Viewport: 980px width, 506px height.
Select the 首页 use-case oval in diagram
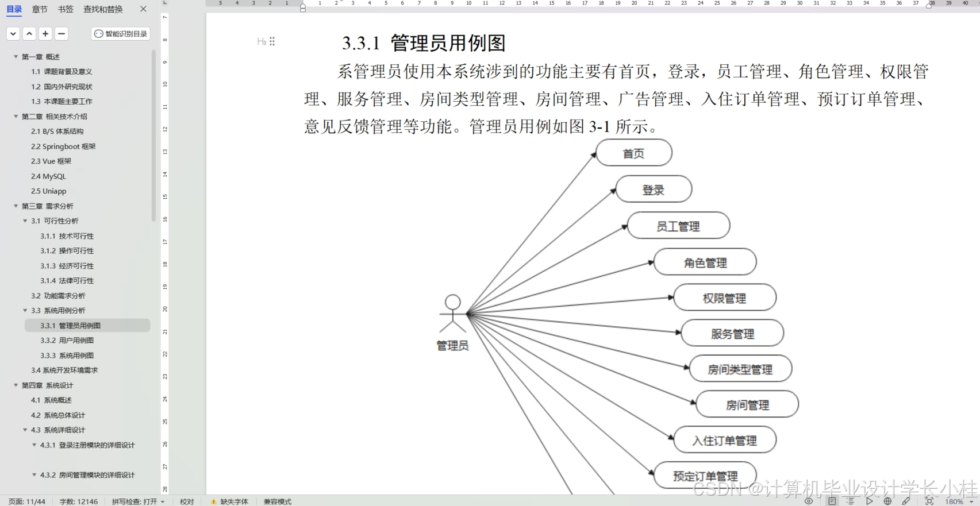click(634, 153)
